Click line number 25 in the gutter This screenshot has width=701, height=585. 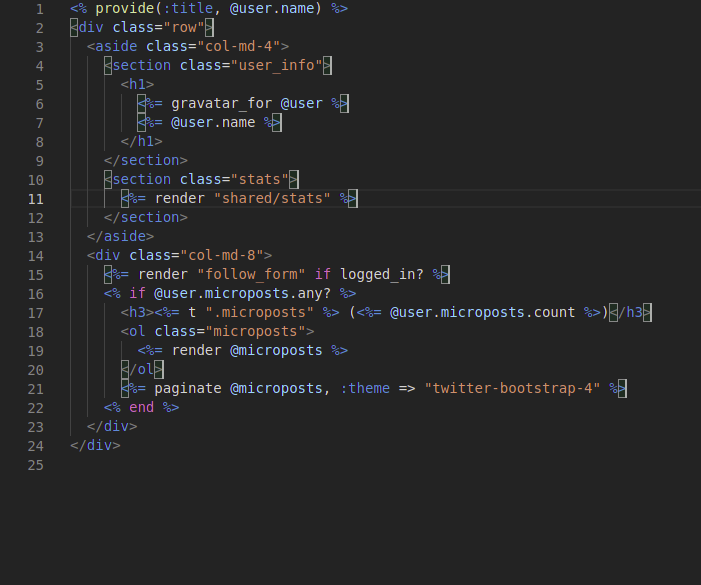click(x=36, y=465)
